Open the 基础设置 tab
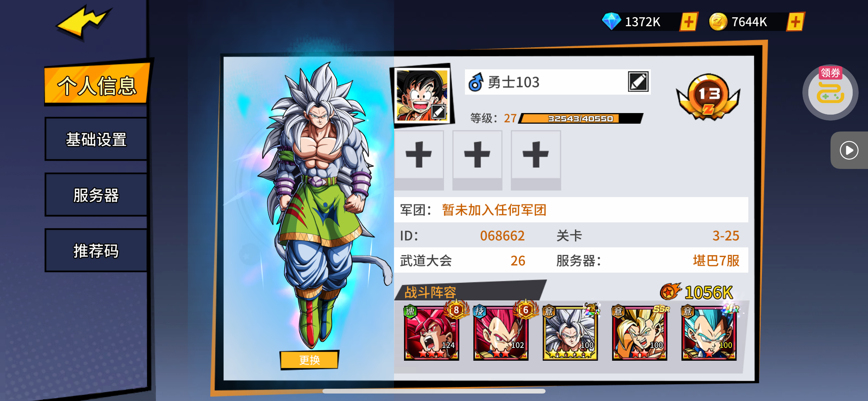 [96, 139]
